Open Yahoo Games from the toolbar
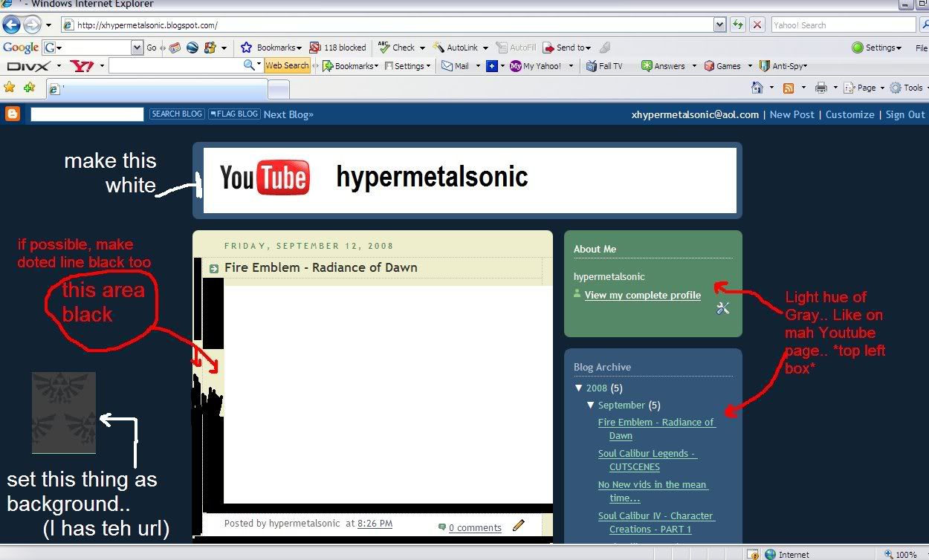Viewport: 929px width, 560px height. [x=722, y=66]
